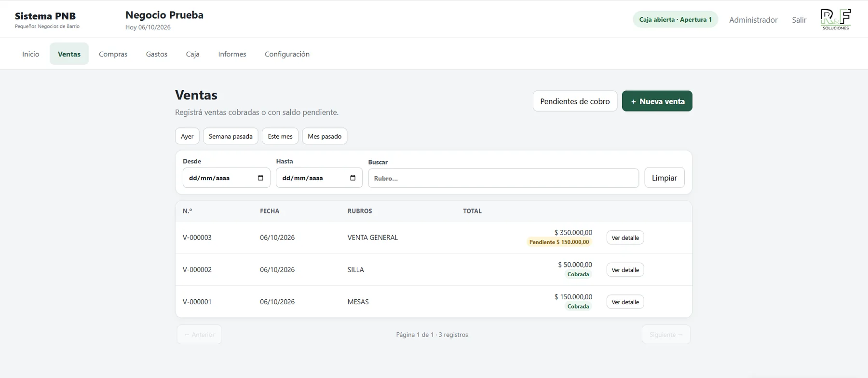
Task: View detail of sale V-000002
Action: 625,270
